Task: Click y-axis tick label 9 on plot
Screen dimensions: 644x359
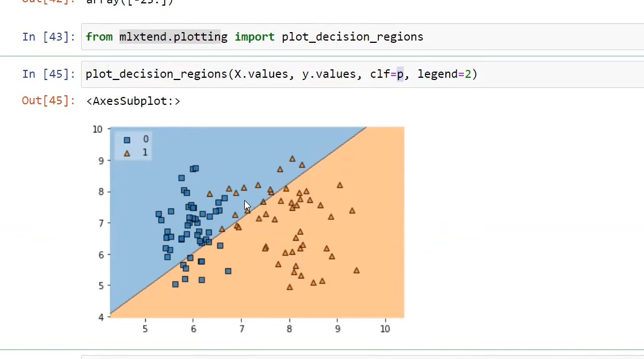Action: (x=98, y=161)
